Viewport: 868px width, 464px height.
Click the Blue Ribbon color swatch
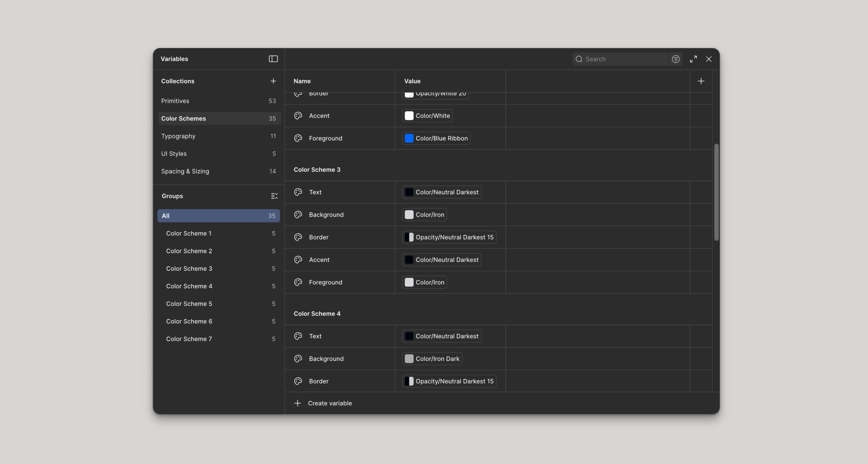point(409,138)
